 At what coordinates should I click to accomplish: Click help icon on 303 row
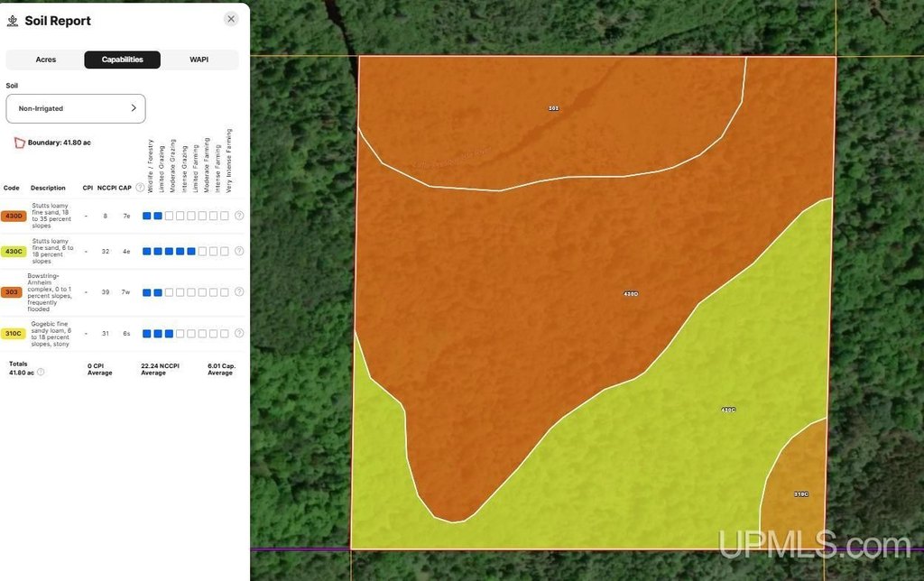point(239,292)
